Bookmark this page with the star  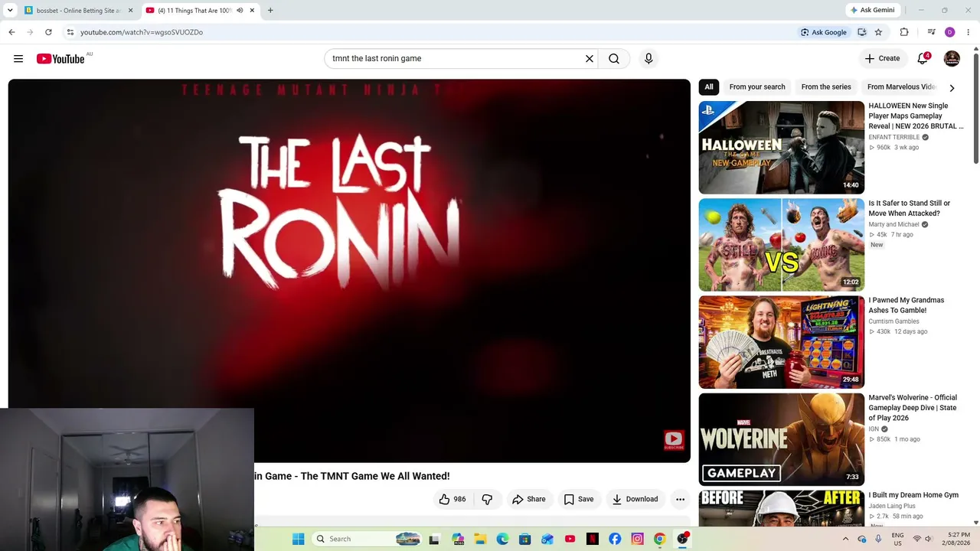(x=878, y=32)
